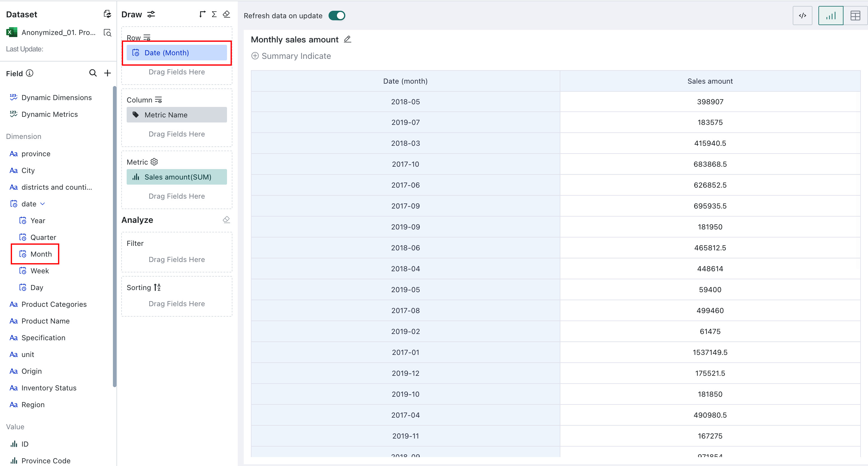Click the Sorting A-Z icon

click(x=157, y=287)
